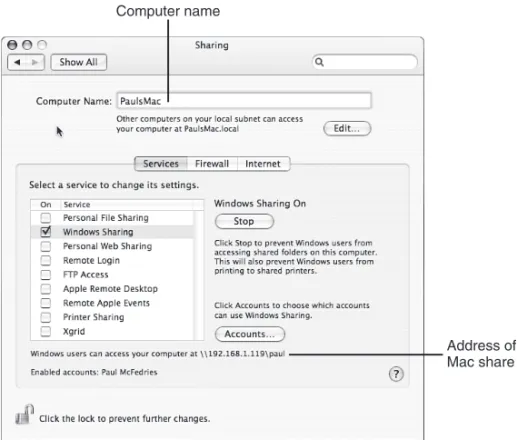Open the Internet tab
The width and height of the screenshot is (517, 440).
(263, 164)
